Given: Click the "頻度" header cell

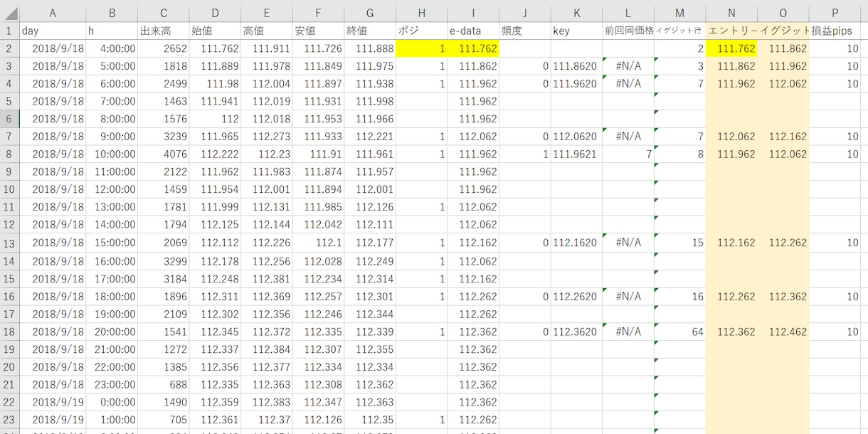Looking at the screenshot, I should [x=525, y=31].
